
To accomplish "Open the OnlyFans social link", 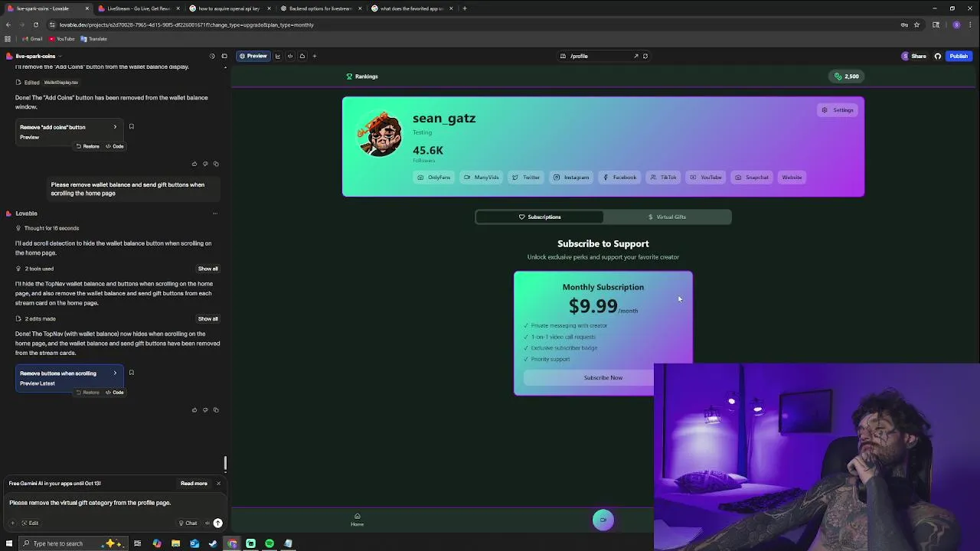I will point(434,178).
